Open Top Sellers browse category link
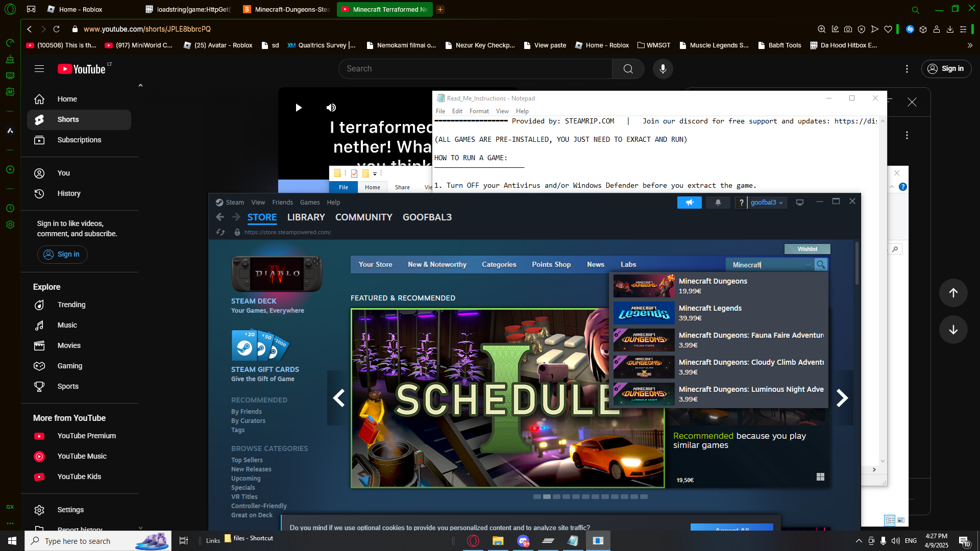The height and width of the screenshot is (551, 980). click(x=247, y=460)
